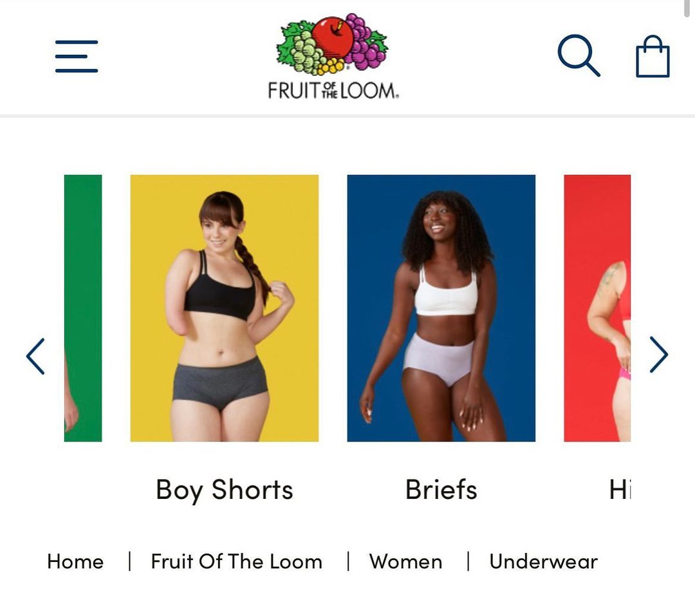This screenshot has height=616, width=695.
Task: Open the yellow Boy Shorts photo card
Action: point(225,308)
